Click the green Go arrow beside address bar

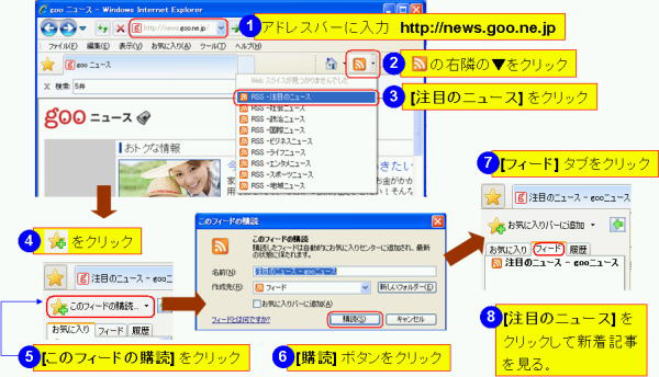tap(235, 29)
